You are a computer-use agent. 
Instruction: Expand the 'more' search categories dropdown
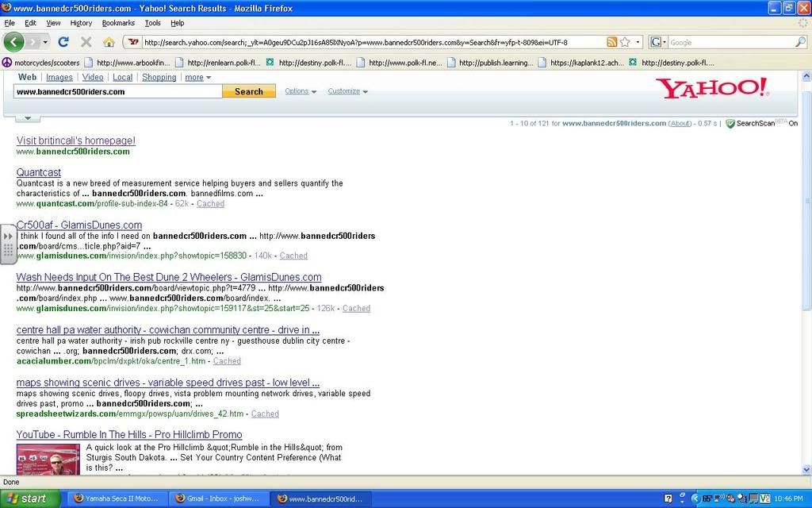pos(197,77)
